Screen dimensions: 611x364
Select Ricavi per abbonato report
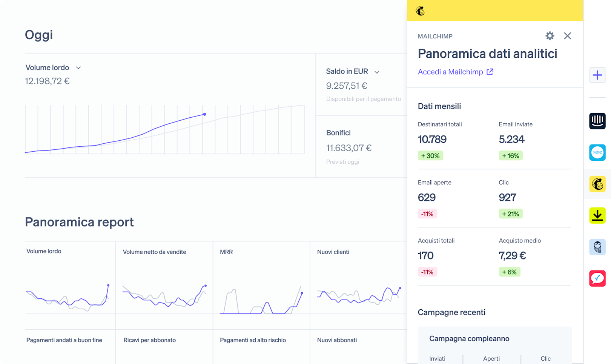click(x=150, y=340)
